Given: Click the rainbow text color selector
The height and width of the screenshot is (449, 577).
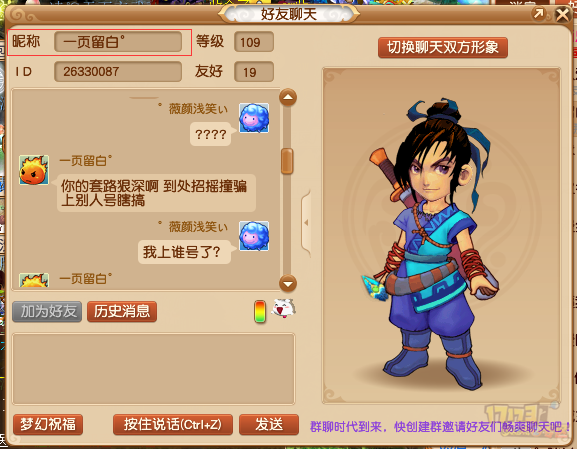Looking at the screenshot, I should pos(260,311).
